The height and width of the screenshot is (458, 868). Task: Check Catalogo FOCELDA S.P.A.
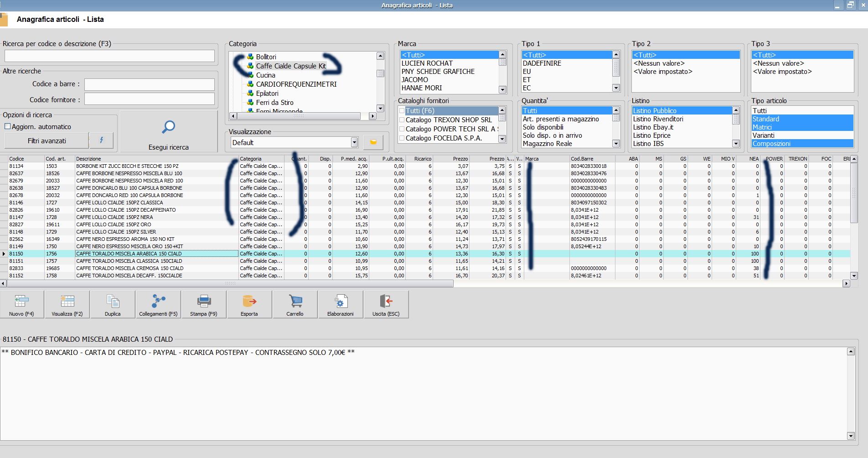click(402, 138)
